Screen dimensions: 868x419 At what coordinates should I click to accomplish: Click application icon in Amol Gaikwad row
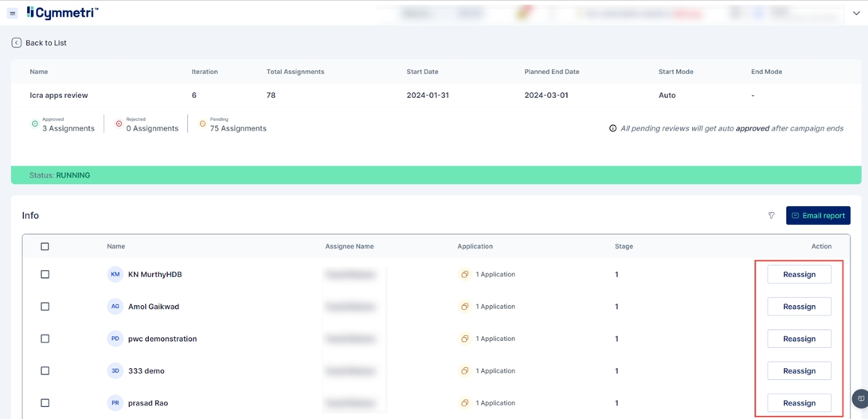point(464,307)
